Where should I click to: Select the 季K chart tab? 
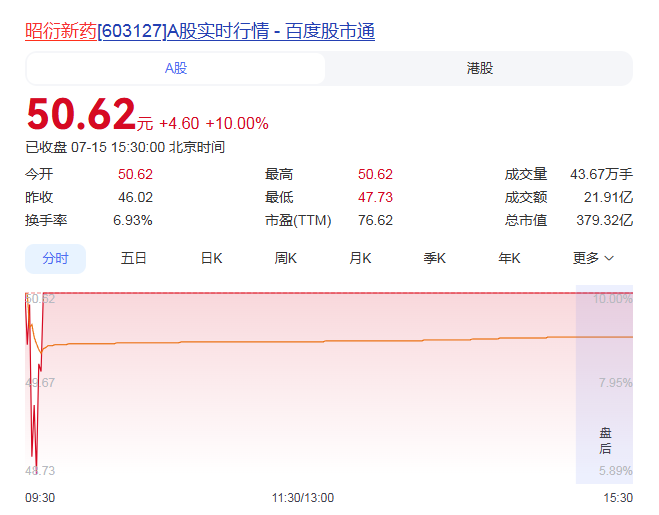pos(435,258)
